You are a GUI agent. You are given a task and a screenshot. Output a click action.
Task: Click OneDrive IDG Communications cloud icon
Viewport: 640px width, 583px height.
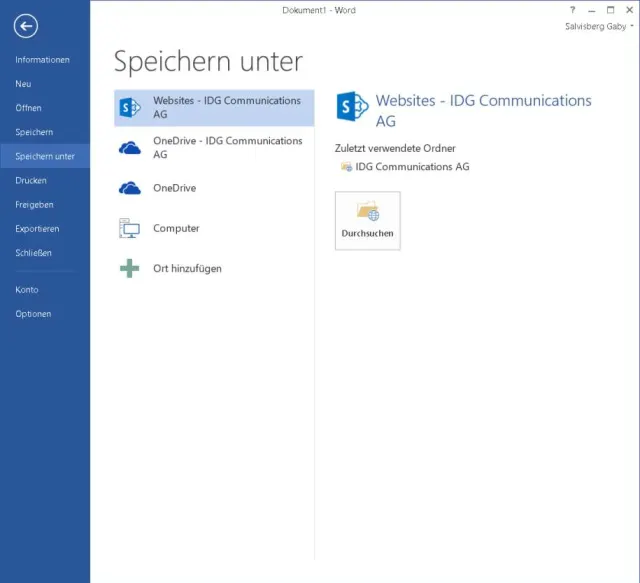pos(129,148)
